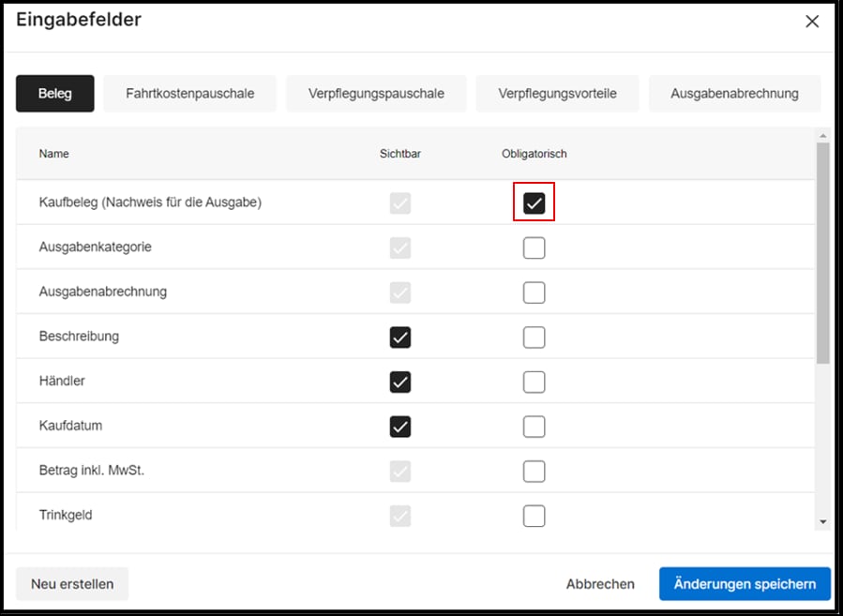Enable Obligatorisch checkbox for Ausgabenabrechnung row
843x616 pixels.
click(x=534, y=293)
